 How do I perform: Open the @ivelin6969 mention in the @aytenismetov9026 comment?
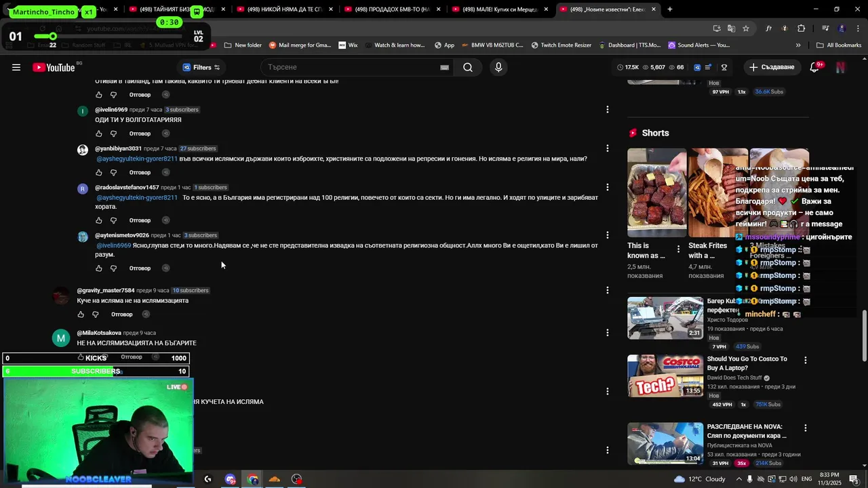coord(113,245)
